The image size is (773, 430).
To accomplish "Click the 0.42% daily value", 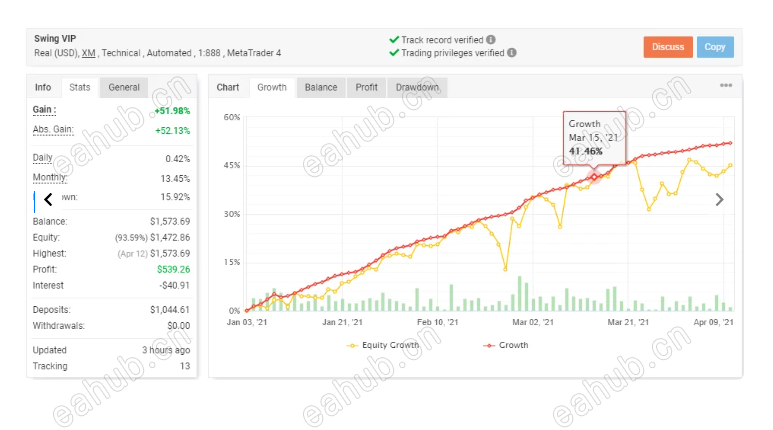I will point(177,159).
